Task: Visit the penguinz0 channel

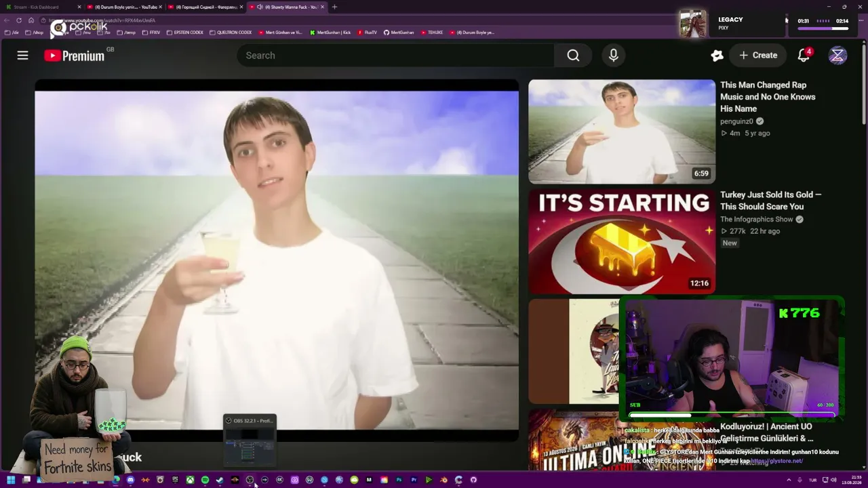Action: 736,121
